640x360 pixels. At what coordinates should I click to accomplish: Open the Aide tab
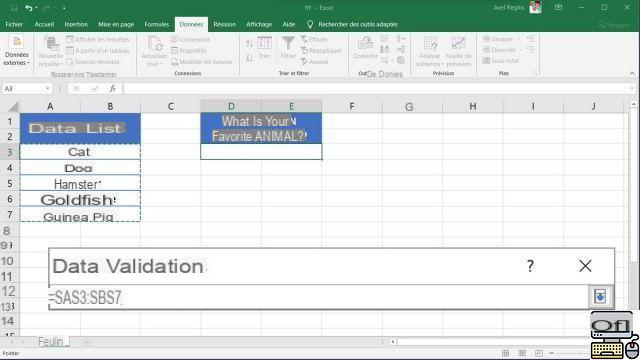pos(289,24)
